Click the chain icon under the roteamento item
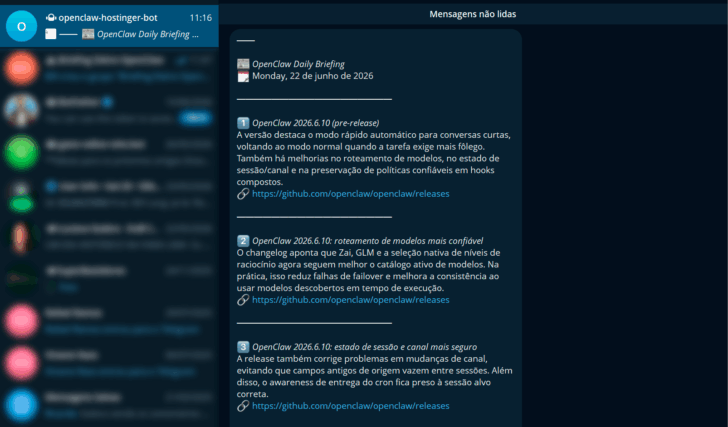Viewport: 728px width, 427px height. pyautogui.click(x=243, y=300)
